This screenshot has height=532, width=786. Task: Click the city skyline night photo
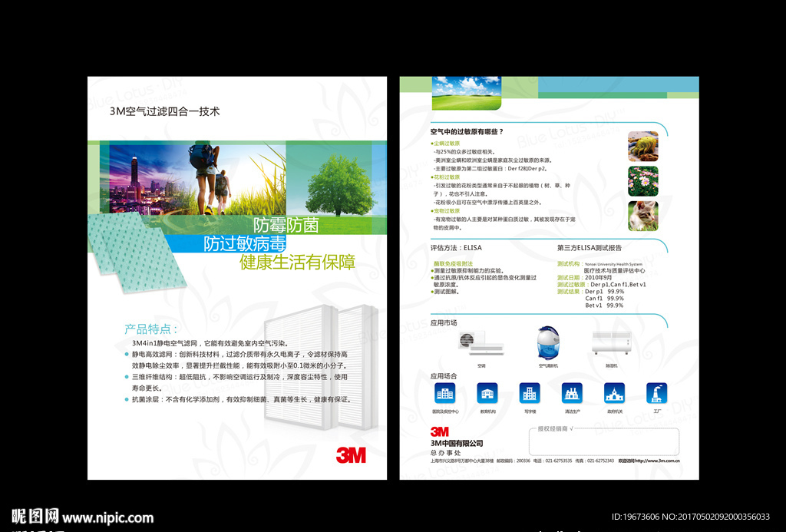click(145, 180)
